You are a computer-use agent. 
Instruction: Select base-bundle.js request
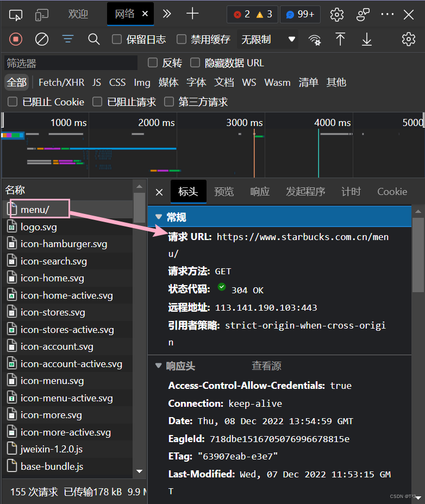(x=67, y=466)
